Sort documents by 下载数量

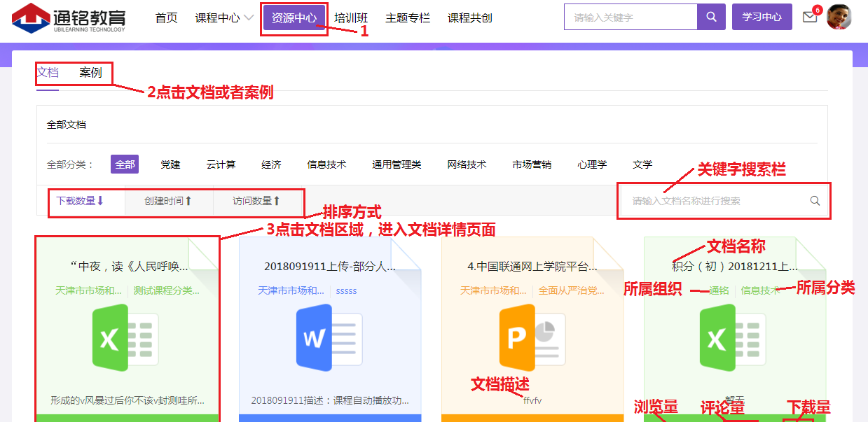(80, 201)
